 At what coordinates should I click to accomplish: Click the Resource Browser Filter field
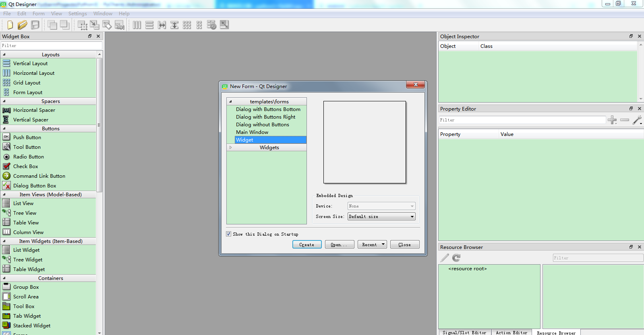pyautogui.click(x=598, y=258)
